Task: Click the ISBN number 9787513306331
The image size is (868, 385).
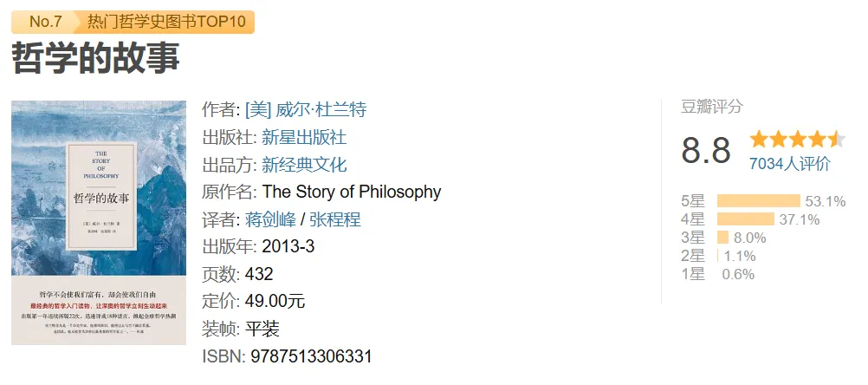Action: click(312, 356)
